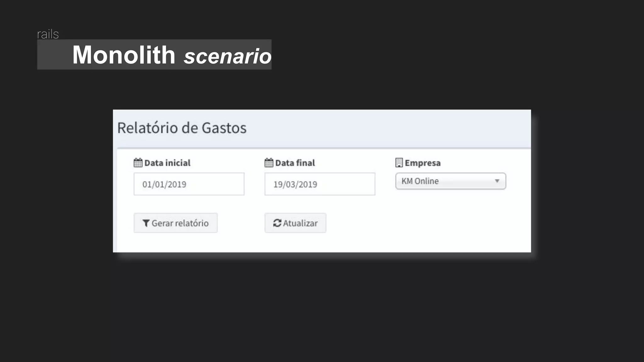Click the funnel filter icon on Gerar relatório
The image size is (644, 362).
(x=146, y=223)
